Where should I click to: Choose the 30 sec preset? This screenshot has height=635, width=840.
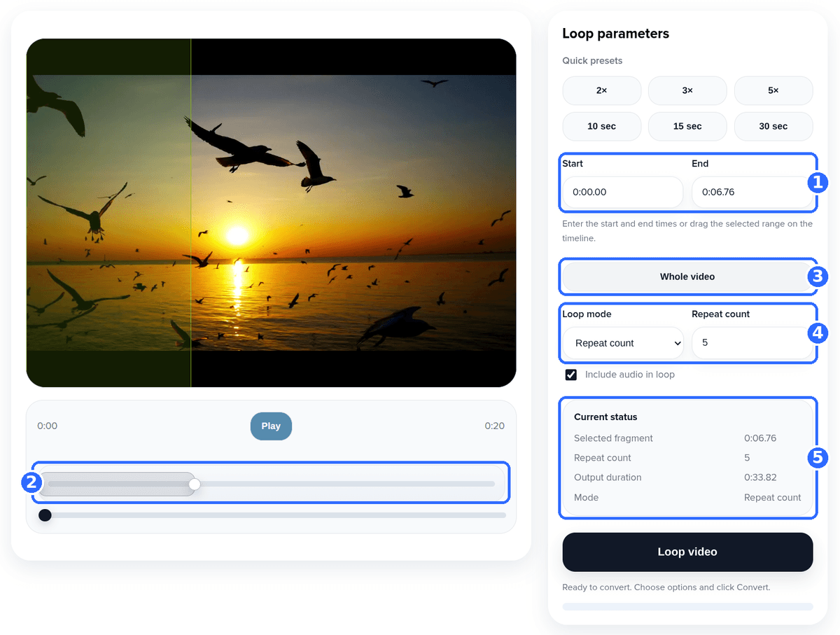[773, 126]
